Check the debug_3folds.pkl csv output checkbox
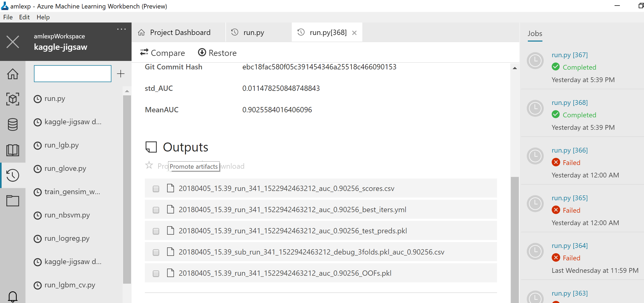This screenshot has width=644, height=303. pyautogui.click(x=156, y=252)
